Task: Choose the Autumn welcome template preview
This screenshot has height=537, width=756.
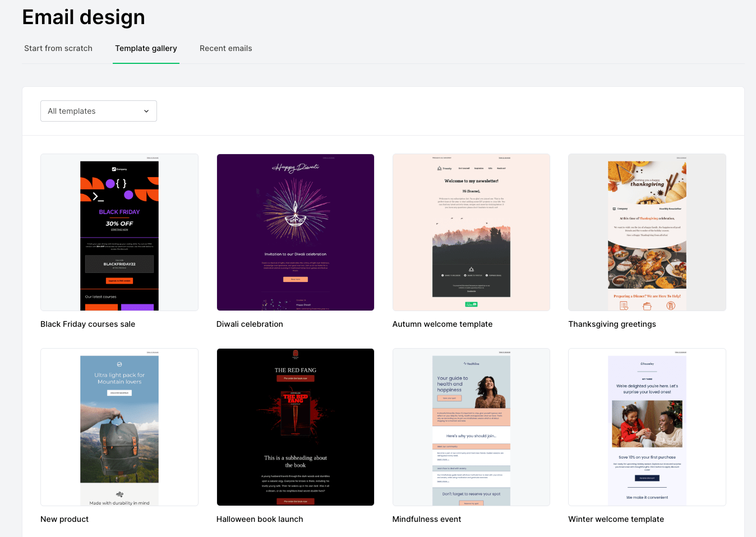Action: 471,233
